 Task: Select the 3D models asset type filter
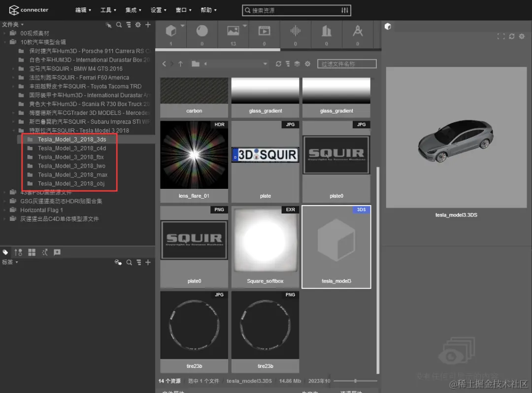[170, 31]
